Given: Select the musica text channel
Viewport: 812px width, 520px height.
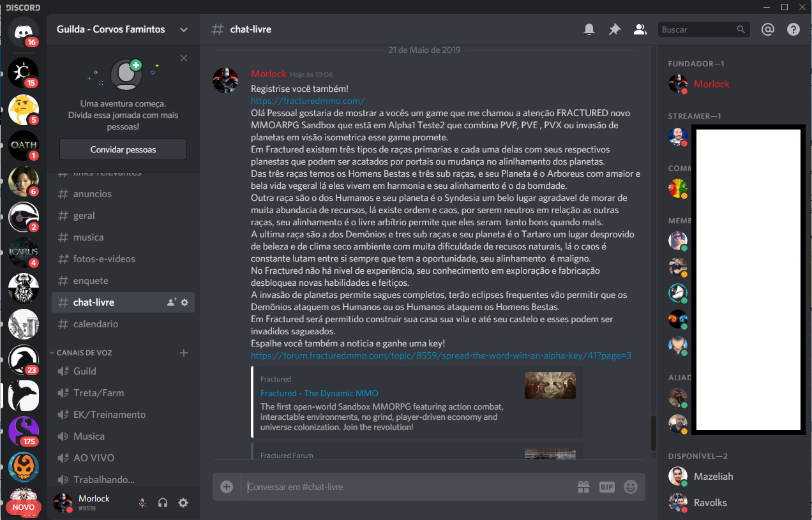Looking at the screenshot, I should click(123, 237).
